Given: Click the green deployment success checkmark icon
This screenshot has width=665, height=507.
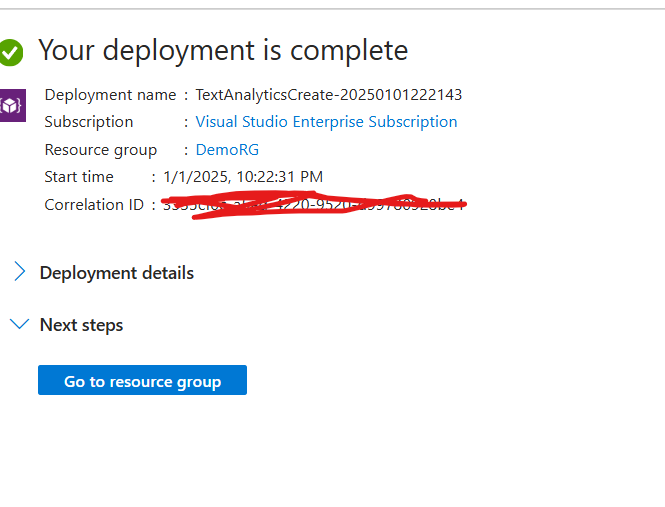Looking at the screenshot, I should point(11,53).
